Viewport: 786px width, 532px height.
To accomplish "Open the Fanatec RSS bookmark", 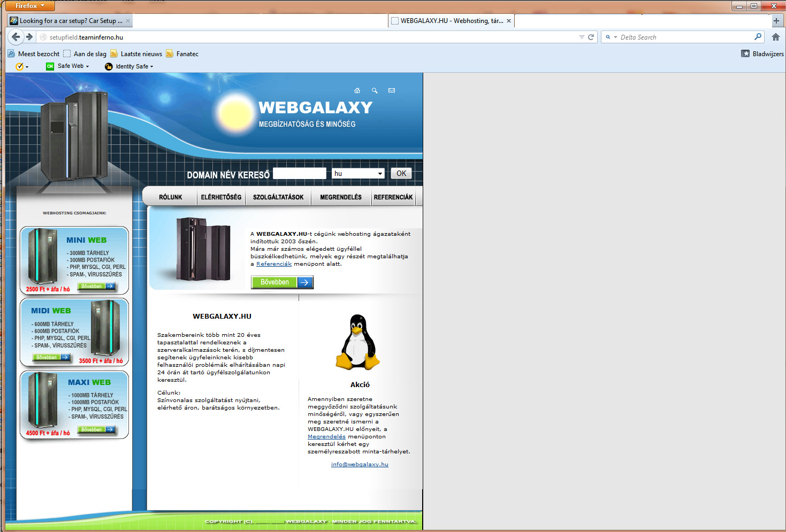I will [x=182, y=54].
